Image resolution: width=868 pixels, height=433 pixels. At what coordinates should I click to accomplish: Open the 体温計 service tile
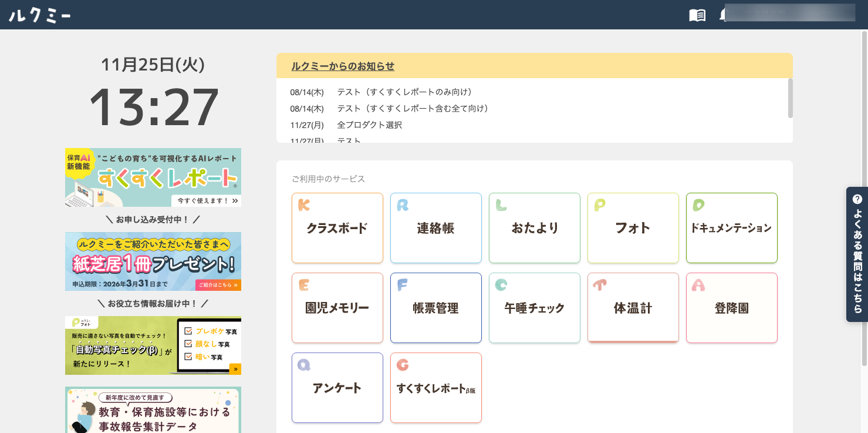(633, 308)
